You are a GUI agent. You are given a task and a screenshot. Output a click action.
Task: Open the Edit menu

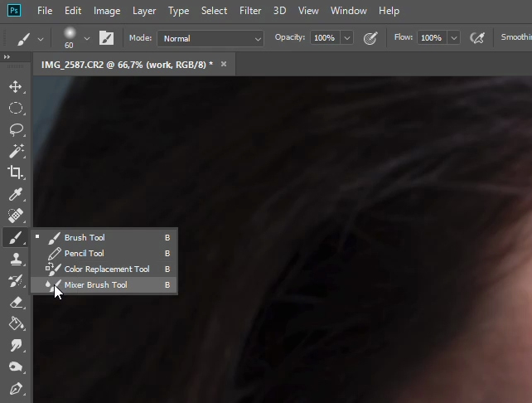point(73,11)
